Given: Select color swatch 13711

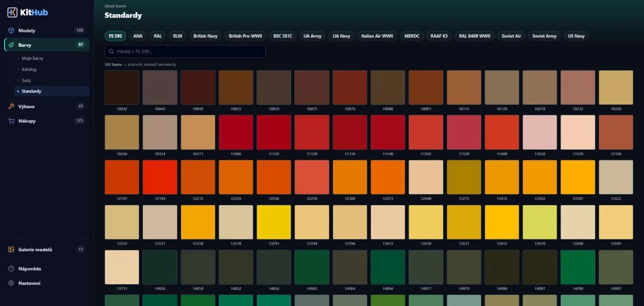Looking at the screenshot, I should [122, 267].
